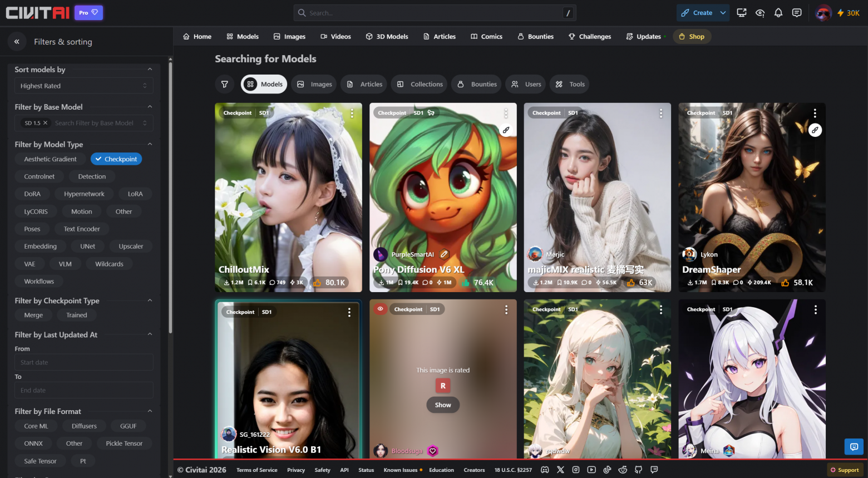Open the three-dot menu on DreamShaper card
This screenshot has width=868, height=478.
click(815, 114)
